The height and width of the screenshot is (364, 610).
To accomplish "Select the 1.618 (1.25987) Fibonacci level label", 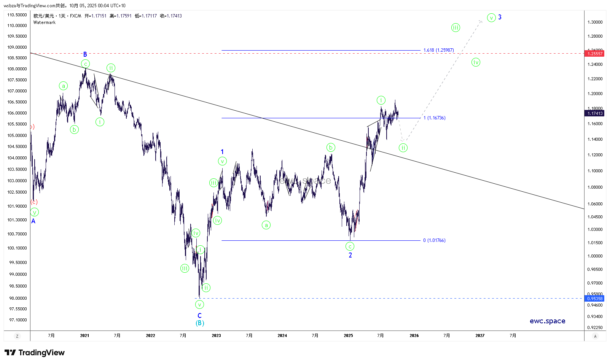I will (438, 50).
